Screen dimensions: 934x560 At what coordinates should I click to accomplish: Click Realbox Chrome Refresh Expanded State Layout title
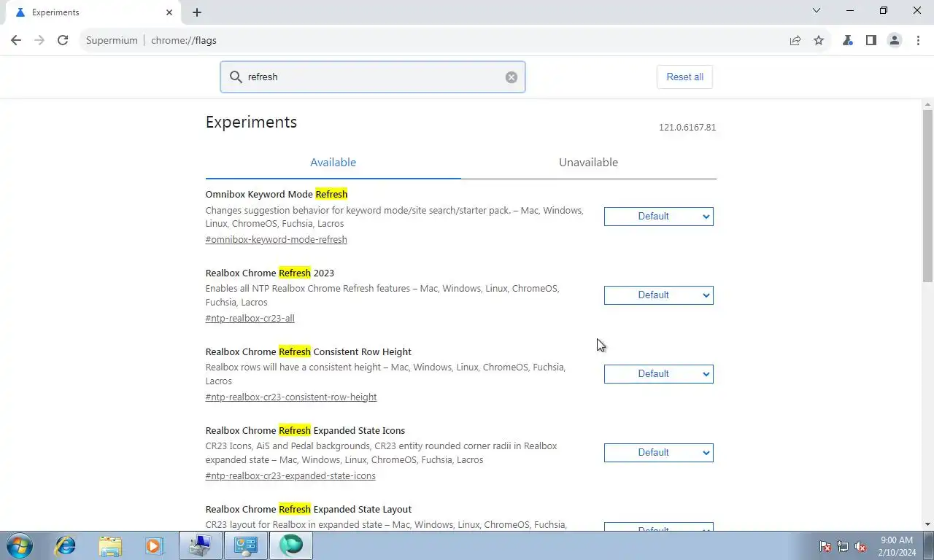(x=308, y=510)
